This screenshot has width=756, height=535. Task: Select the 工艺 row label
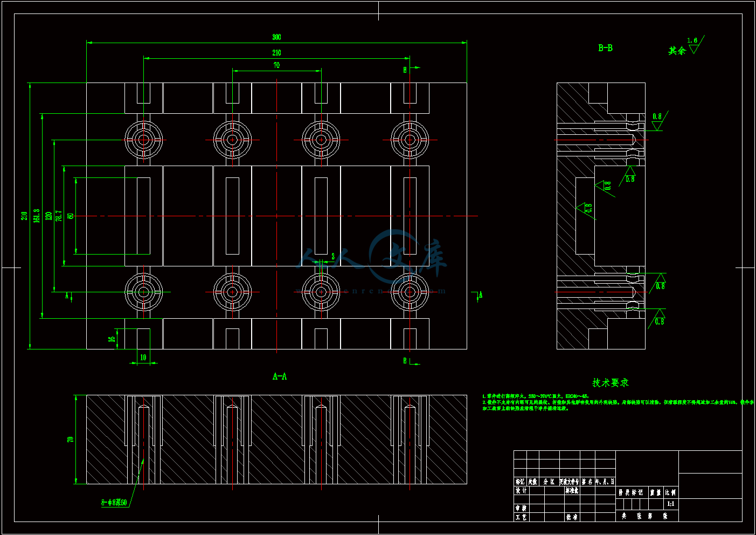521,517
